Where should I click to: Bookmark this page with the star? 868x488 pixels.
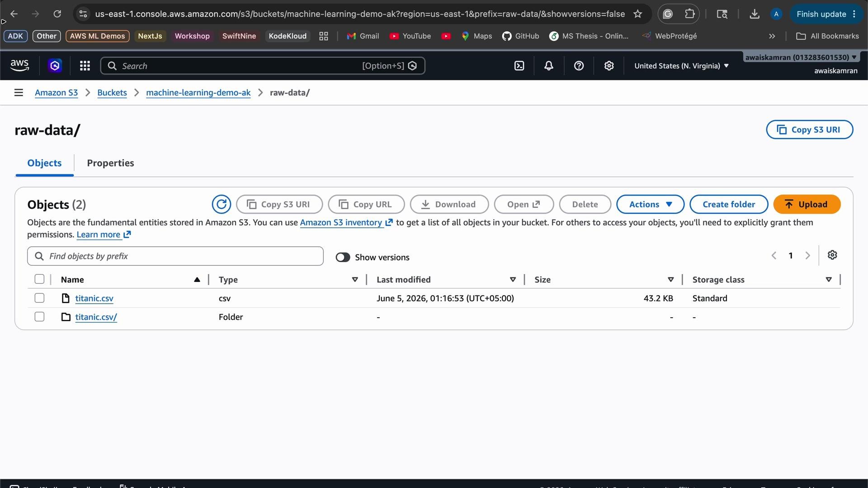pos(638,14)
